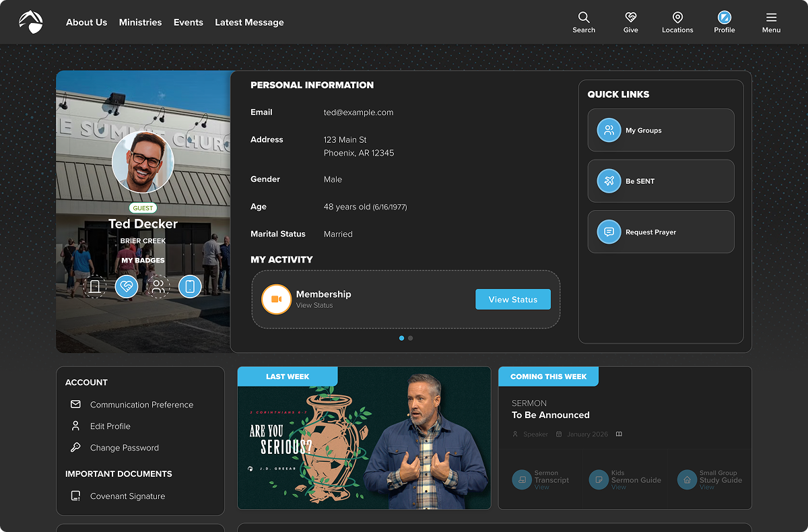
Task: Select the door badge icon under My Badges
Action: tap(95, 286)
